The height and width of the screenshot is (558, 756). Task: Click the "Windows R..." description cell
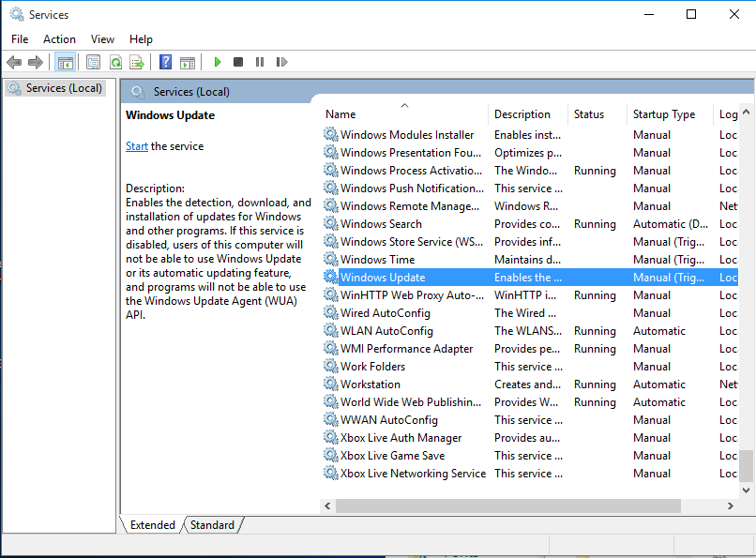coord(526,205)
